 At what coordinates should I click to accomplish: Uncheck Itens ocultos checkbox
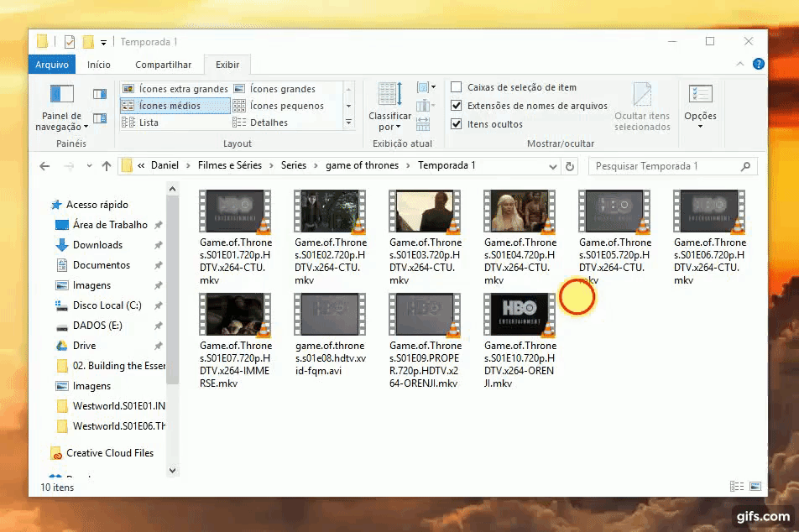(x=456, y=124)
